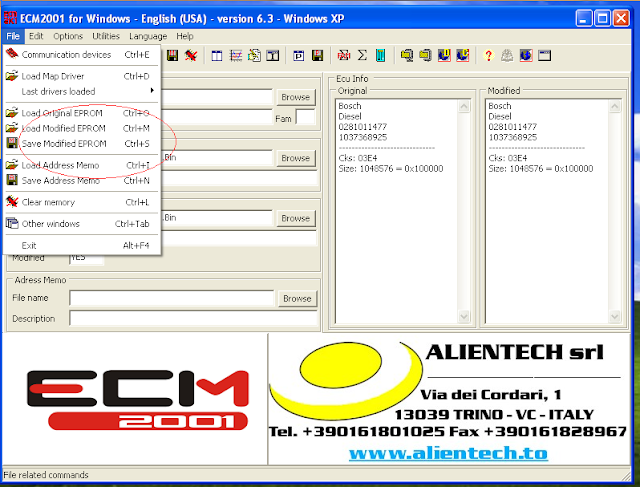Click 'Cks: 03E4' in Modified Ecu Info
640x487 pixels.
(508, 158)
